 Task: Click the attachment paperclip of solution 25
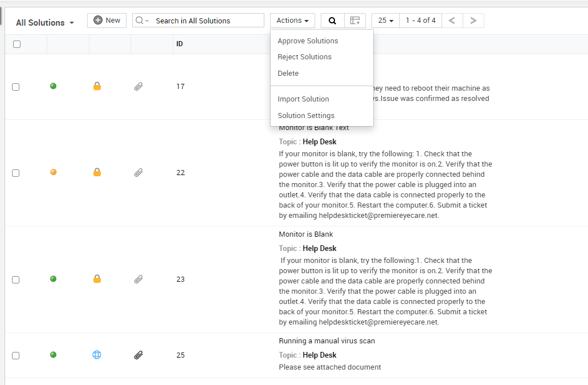click(139, 355)
